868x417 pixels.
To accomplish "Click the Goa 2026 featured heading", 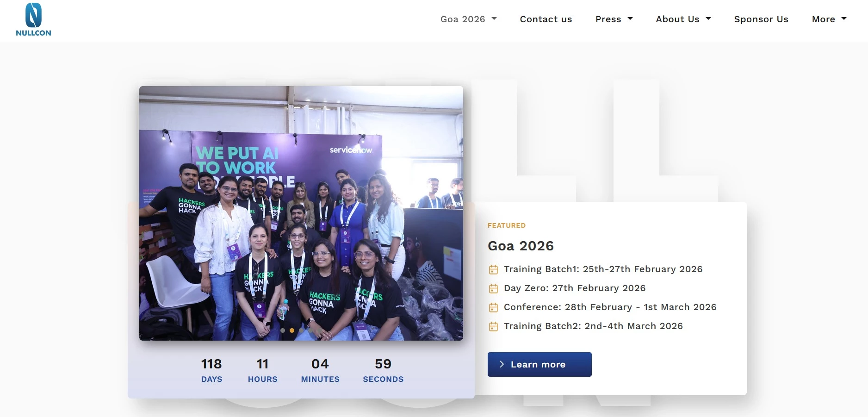I will coord(521,246).
